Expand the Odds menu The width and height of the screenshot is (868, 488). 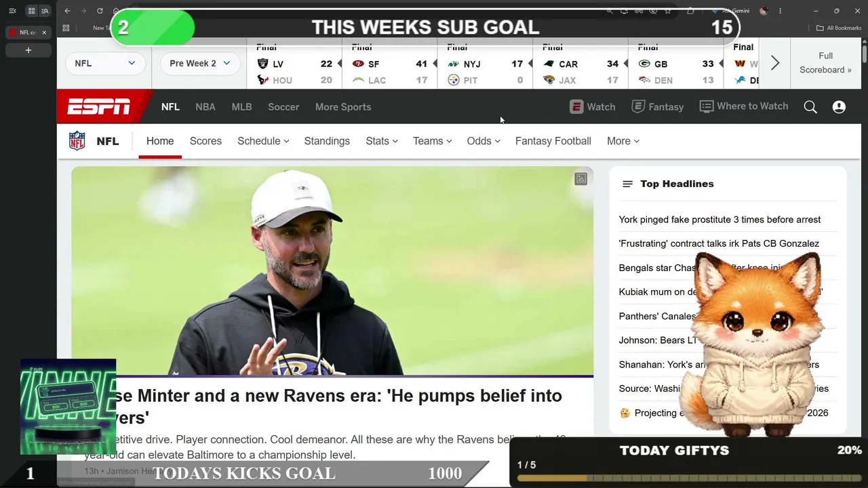tap(484, 141)
